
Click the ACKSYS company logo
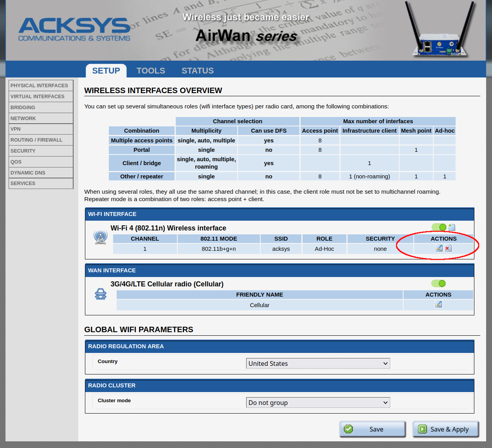pyautogui.click(x=74, y=30)
